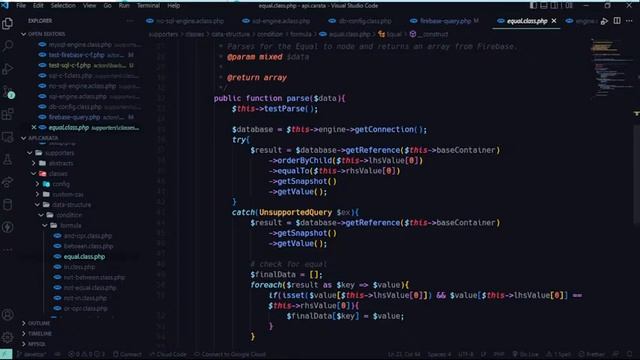
Task: Open the Go menu
Action: point(107,6)
